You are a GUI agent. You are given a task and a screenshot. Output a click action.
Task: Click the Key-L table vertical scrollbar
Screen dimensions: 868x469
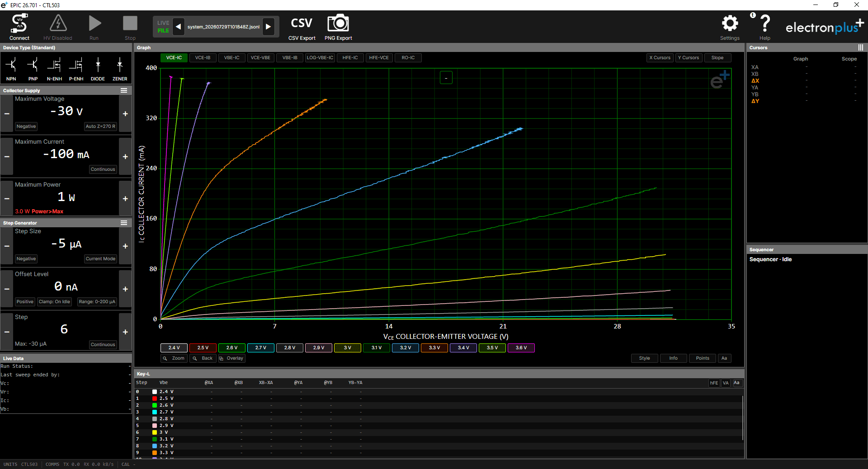tap(743, 418)
